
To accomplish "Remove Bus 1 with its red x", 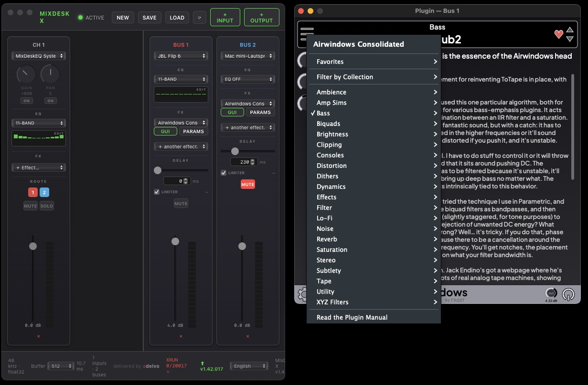I will (x=181, y=336).
